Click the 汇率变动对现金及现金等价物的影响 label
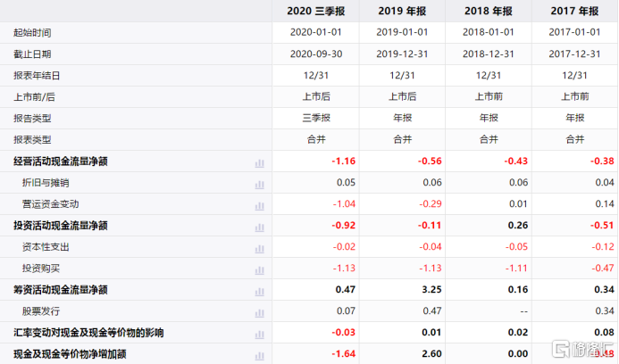619x364 pixels. pos(88,333)
